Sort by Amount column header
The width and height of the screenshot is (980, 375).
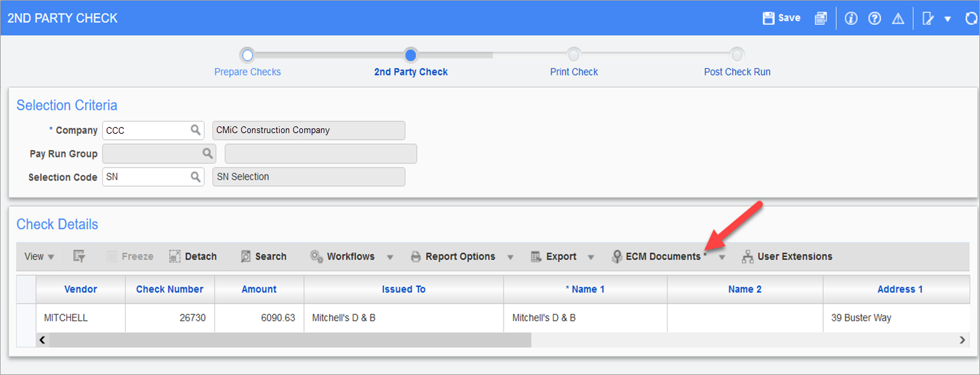(x=259, y=289)
